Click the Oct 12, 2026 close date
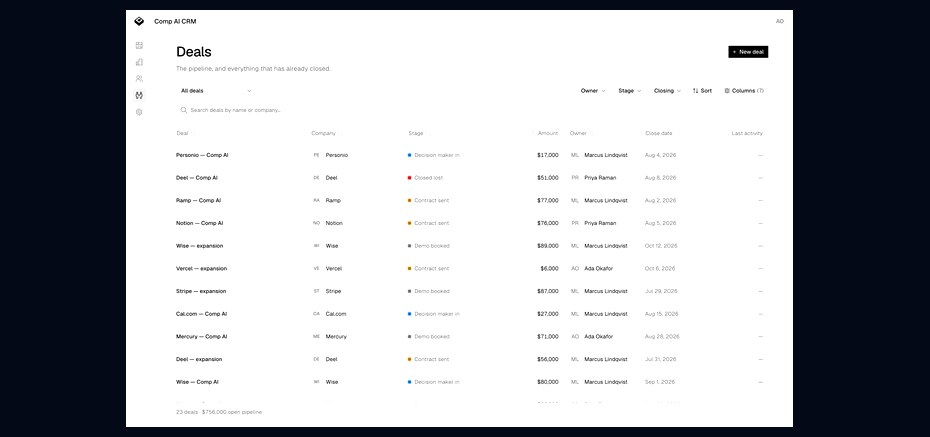930x437 pixels. point(661,245)
